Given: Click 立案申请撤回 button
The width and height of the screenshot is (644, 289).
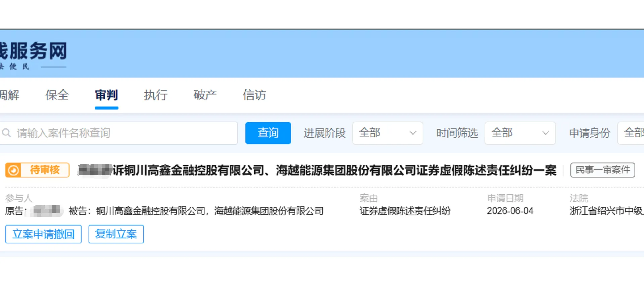Looking at the screenshot, I should [x=43, y=234].
